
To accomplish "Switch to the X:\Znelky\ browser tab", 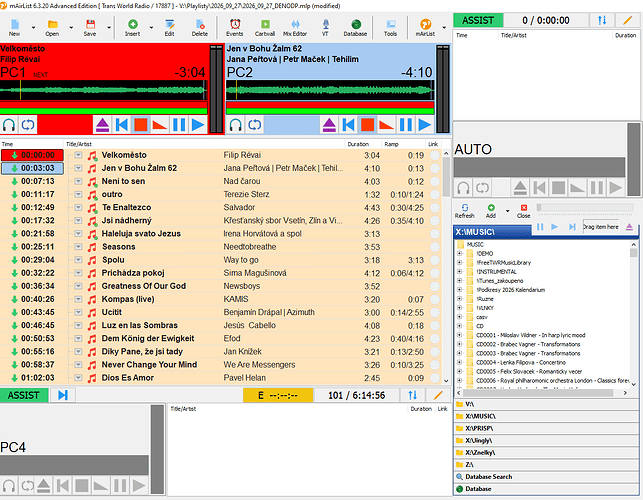I will coord(546,452).
